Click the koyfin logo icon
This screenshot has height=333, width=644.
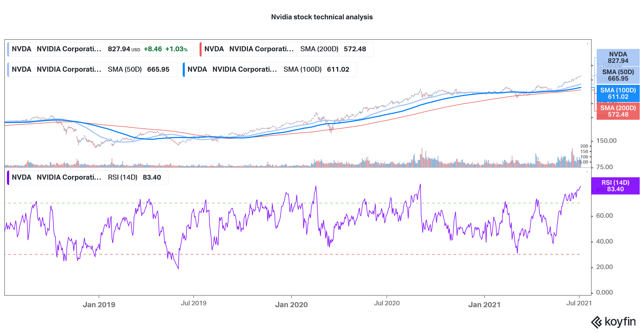coord(597,322)
